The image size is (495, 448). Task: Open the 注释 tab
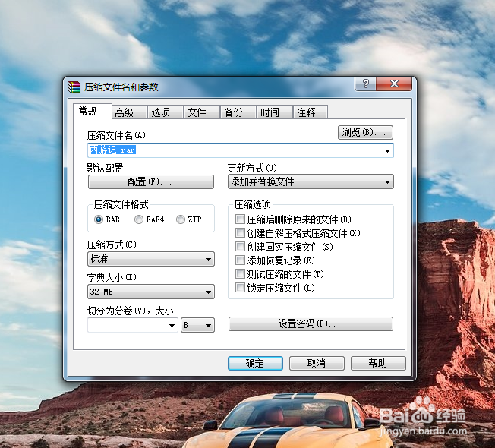[x=311, y=112]
